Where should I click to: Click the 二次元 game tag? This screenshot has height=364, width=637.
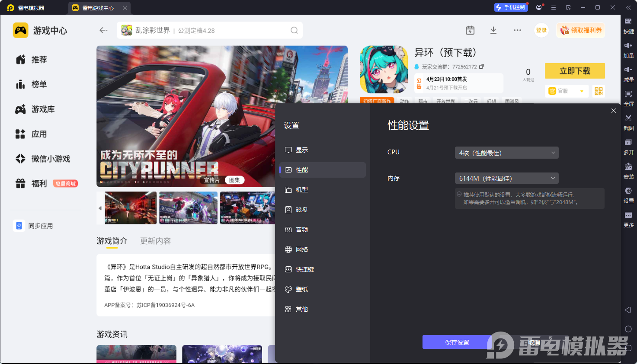tap(471, 102)
